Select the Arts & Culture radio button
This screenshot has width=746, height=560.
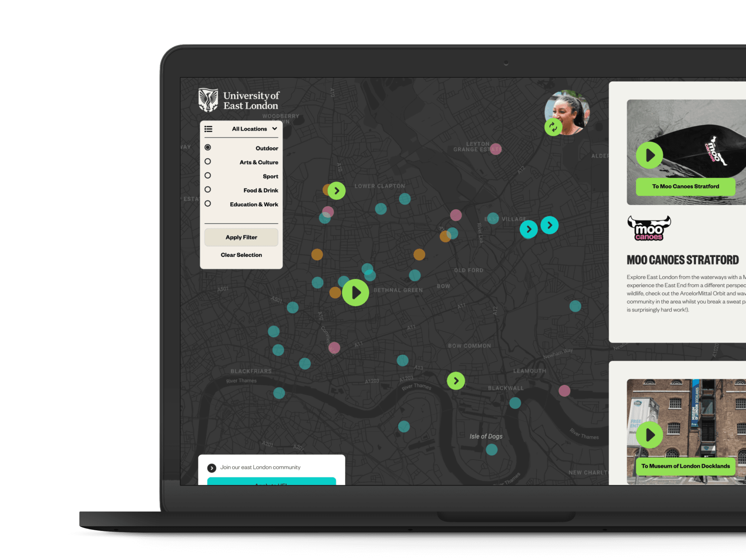[x=208, y=162]
